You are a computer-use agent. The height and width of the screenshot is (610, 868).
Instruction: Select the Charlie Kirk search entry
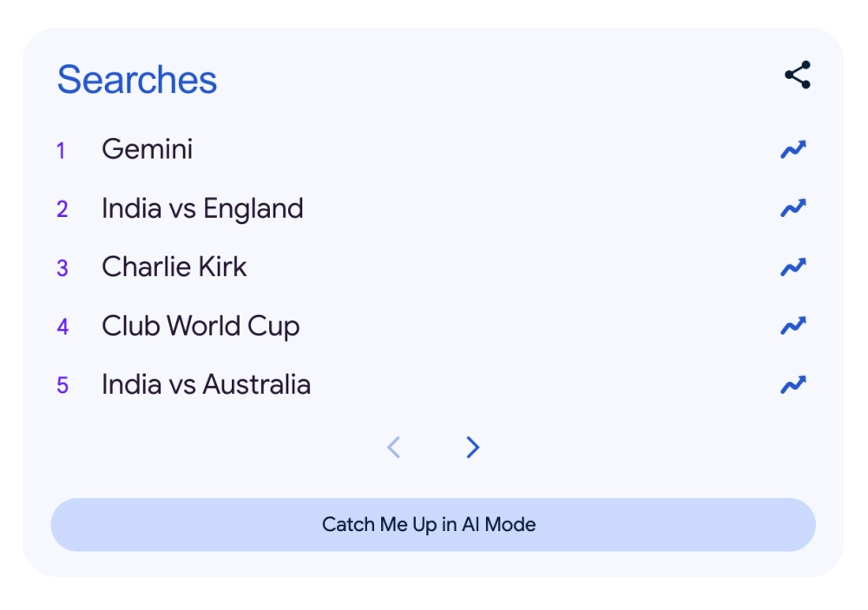[x=174, y=266]
